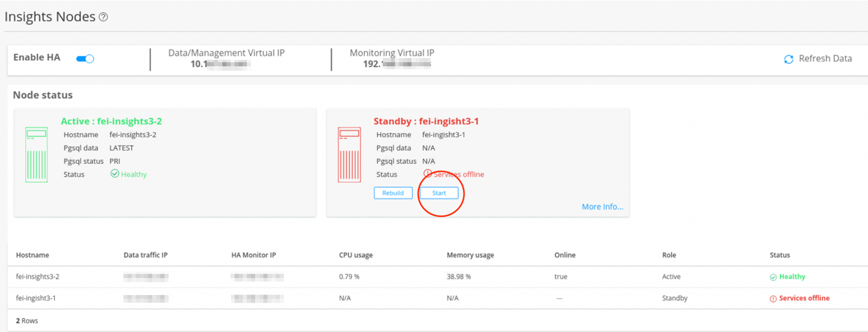
Task: Click the red Services offline warning icon in standby card
Action: pyautogui.click(x=428, y=174)
